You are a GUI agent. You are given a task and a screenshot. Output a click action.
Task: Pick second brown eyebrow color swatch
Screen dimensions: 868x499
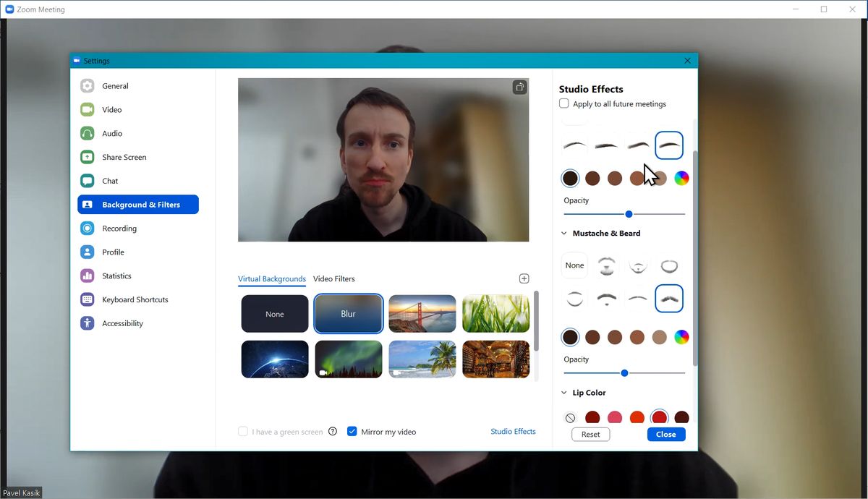(x=592, y=178)
